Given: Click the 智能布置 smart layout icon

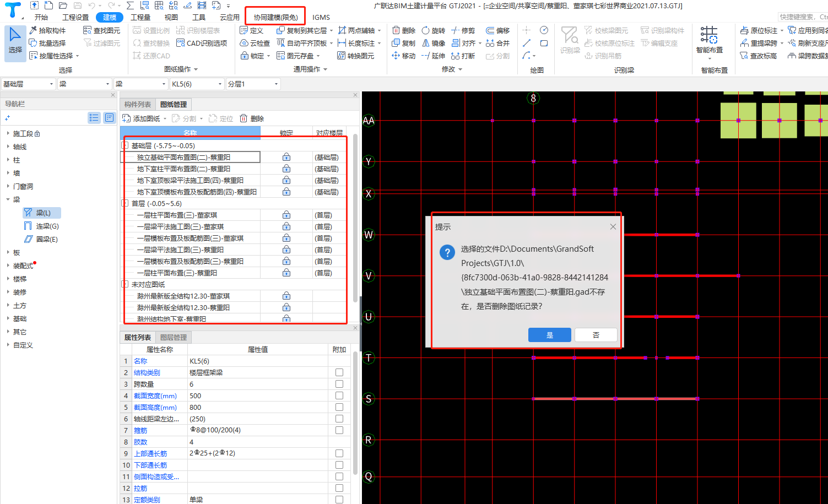Looking at the screenshot, I should pyautogui.click(x=709, y=36).
